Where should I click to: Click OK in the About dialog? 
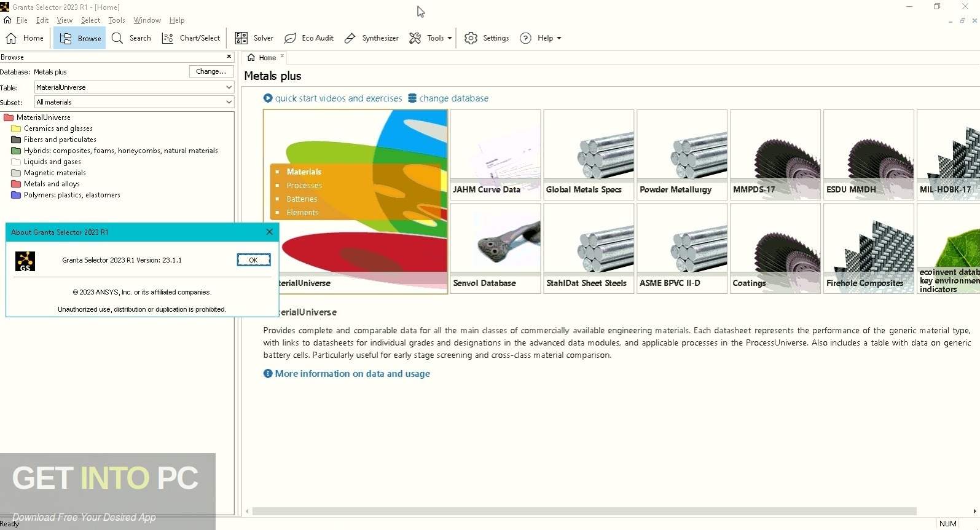click(254, 260)
